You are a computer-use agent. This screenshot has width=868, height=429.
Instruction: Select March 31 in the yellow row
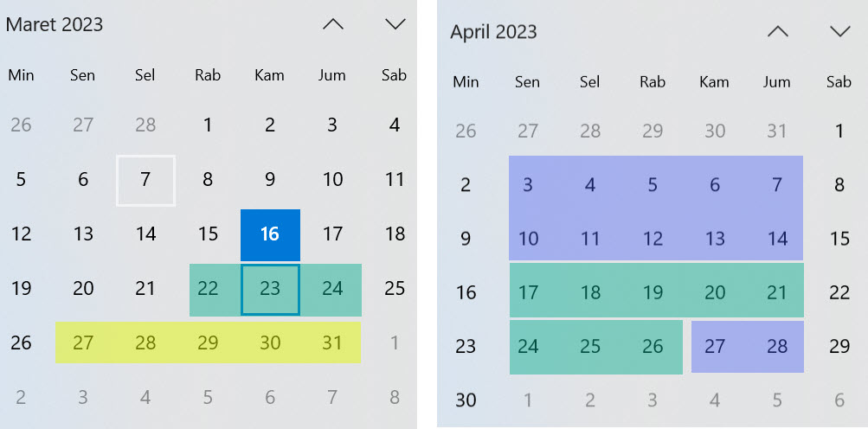click(x=332, y=343)
